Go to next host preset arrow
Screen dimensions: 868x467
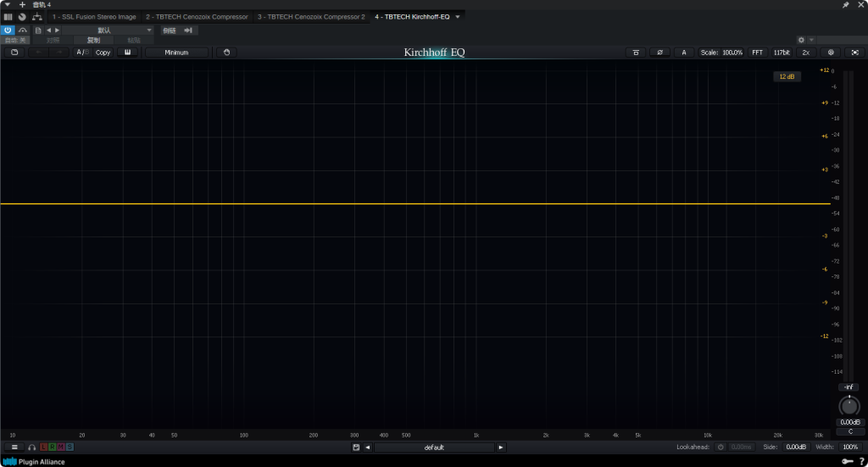pyautogui.click(x=57, y=31)
